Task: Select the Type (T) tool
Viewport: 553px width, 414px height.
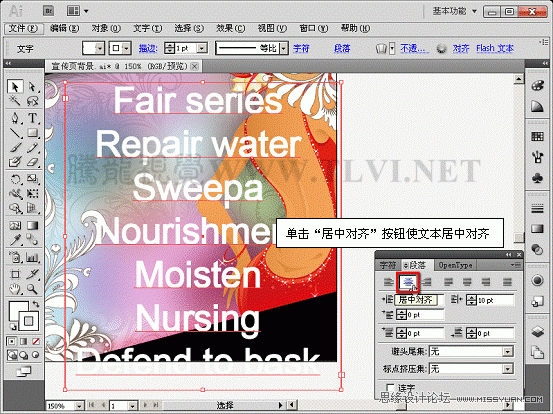Action: 32,118
